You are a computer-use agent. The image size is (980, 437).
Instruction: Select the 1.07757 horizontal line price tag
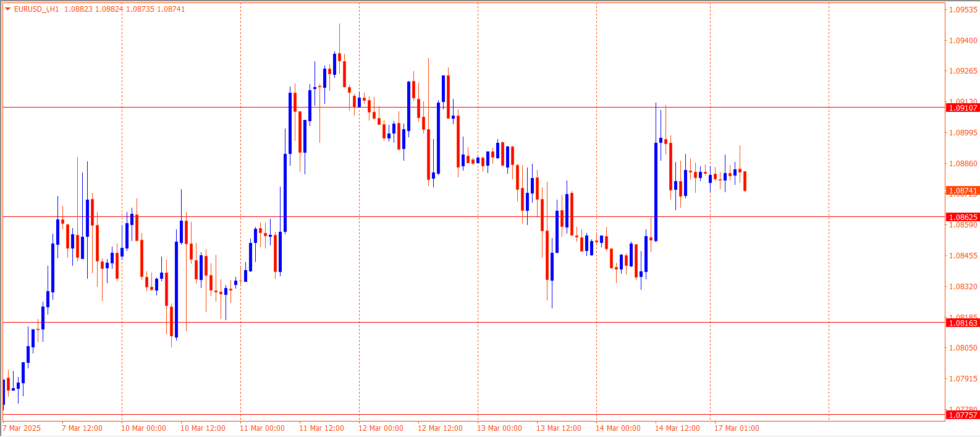tap(963, 415)
